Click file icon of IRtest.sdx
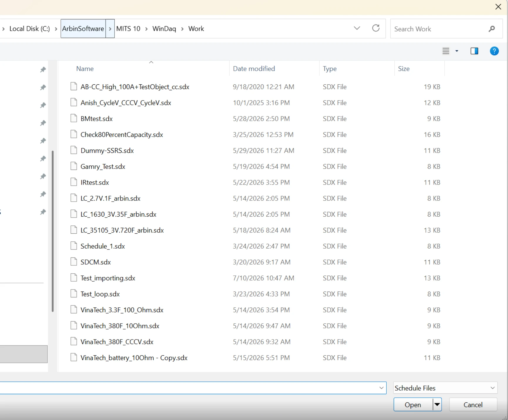508x420 pixels. click(x=74, y=182)
